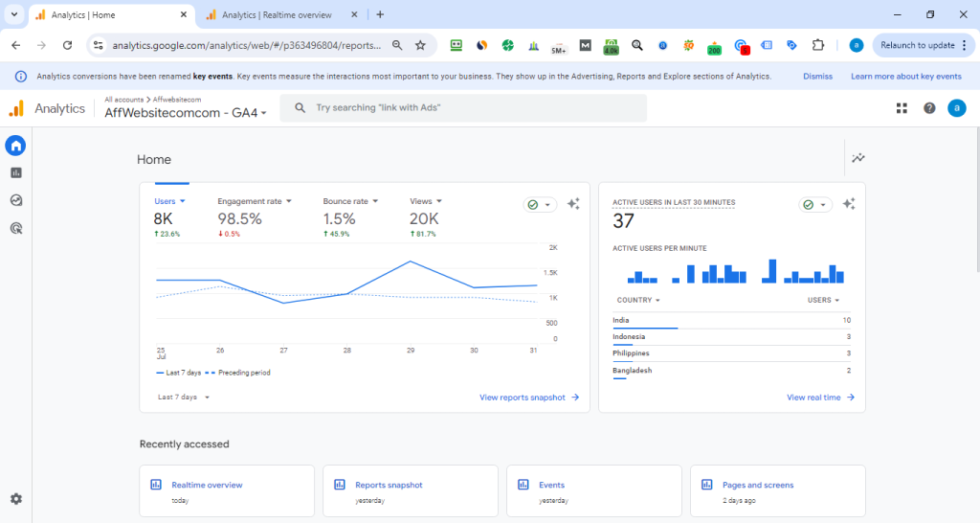Image resolution: width=980 pixels, height=523 pixels.
Task: Switch to the Analytics Realtime overview tab
Action: click(x=277, y=15)
